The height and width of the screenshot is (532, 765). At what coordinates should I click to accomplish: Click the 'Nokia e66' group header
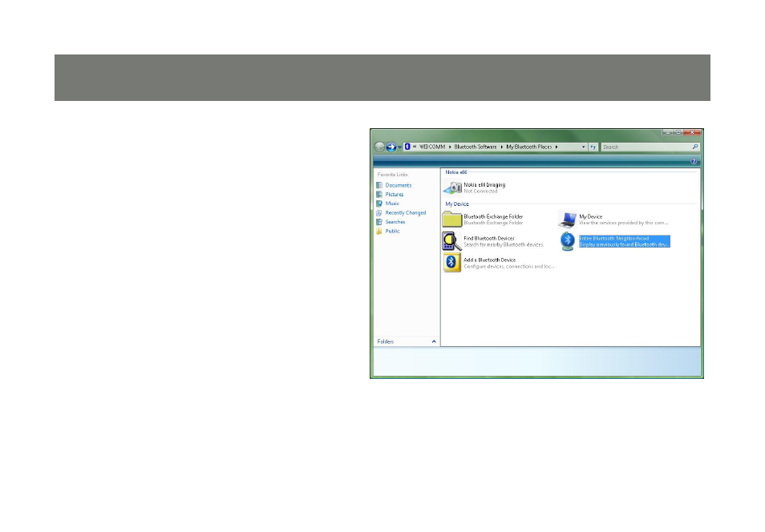pos(456,172)
